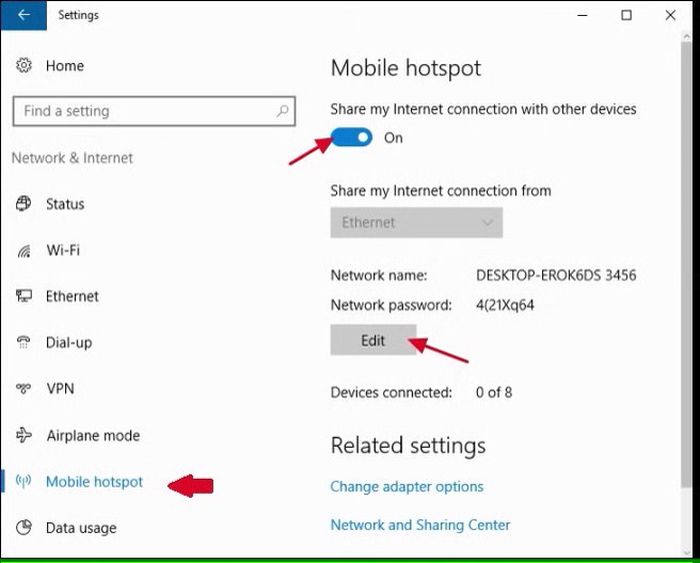Click the Mobile hotspot page heading
Image resolution: width=700 pixels, height=563 pixels.
click(406, 68)
